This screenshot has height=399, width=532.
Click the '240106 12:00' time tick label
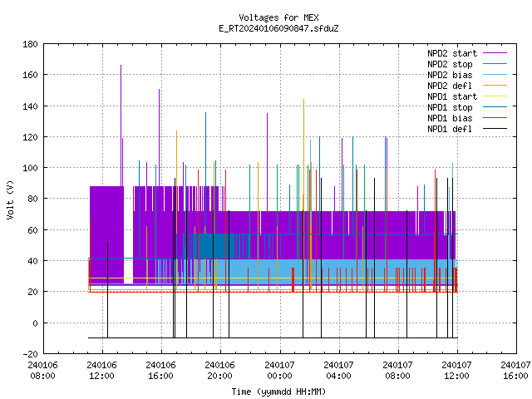click(x=101, y=371)
